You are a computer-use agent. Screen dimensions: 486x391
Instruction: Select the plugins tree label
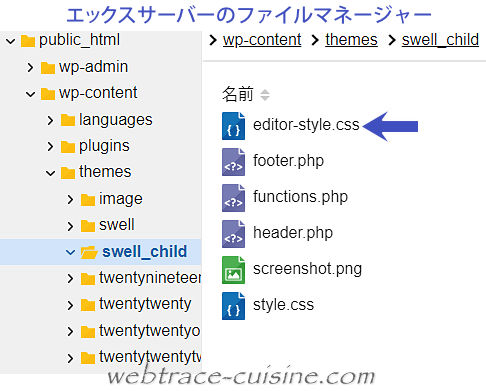click(104, 146)
